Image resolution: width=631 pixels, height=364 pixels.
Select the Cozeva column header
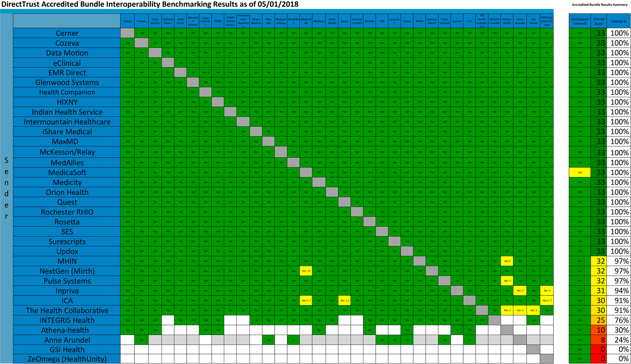(x=141, y=21)
